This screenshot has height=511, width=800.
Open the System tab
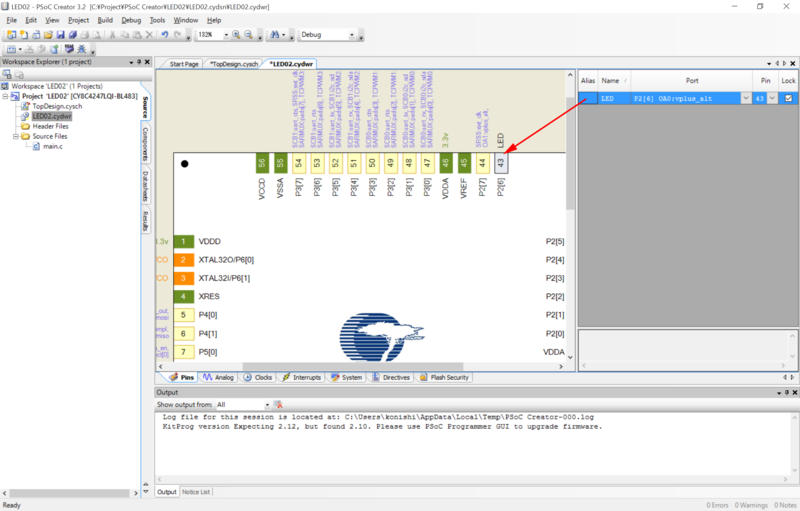click(x=346, y=377)
